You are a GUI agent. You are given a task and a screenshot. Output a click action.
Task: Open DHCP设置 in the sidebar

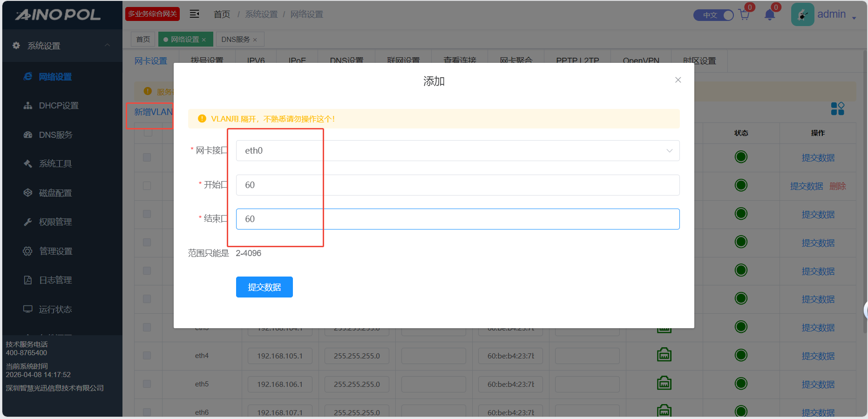pyautogui.click(x=58, y=106)
